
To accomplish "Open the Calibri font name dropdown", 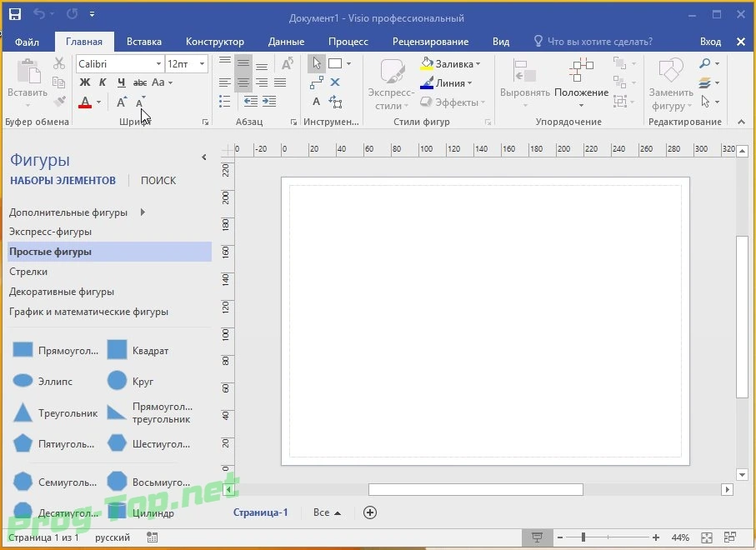I will 158,63.
